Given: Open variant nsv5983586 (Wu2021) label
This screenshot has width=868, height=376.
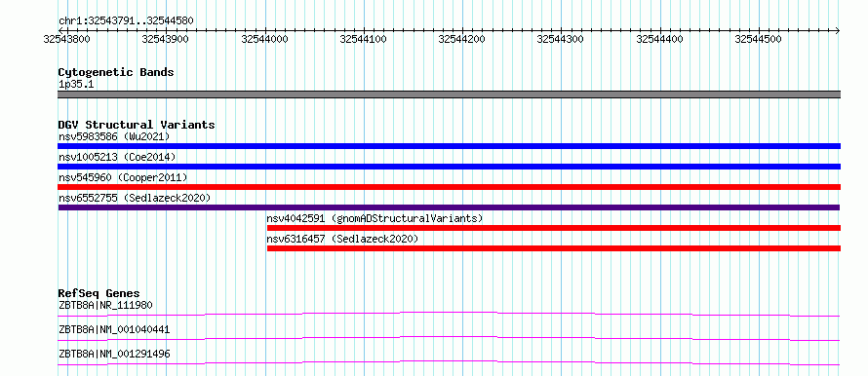Looking at the screenshot, I should coord(114,136).
